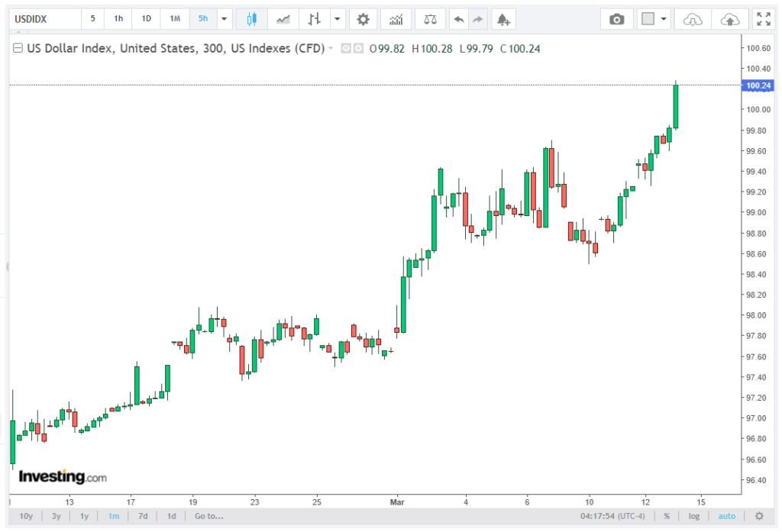The image size is (782, 532).
Task: Click the load chart cloud icon
Action: pyautogui.click(x=692, y=19)
